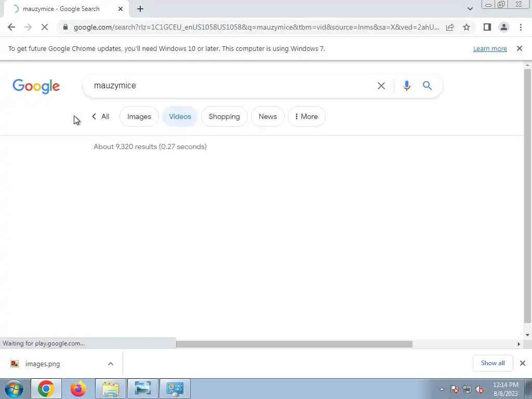Screen dimensions: 532x399
Task: Click Action Center flag icon
Action: click(454, 389)
